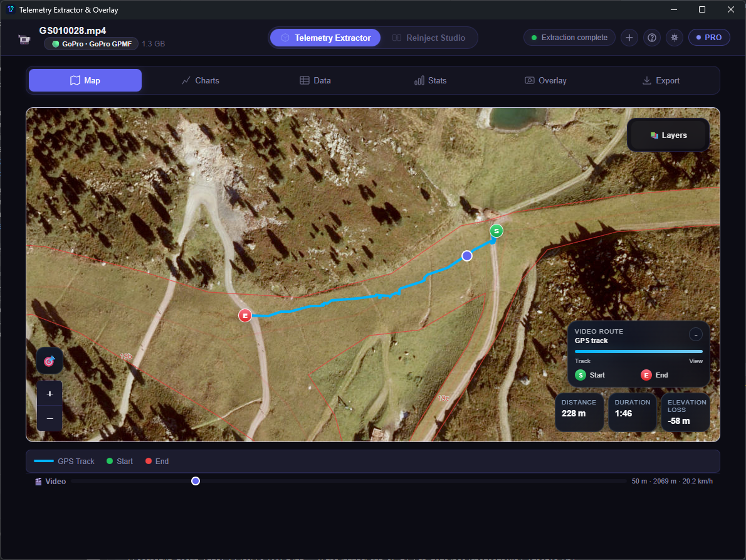This screenshot has height=560, width=746.
Task: Open the settings gear in the top bar
Action: pos(674,38)
